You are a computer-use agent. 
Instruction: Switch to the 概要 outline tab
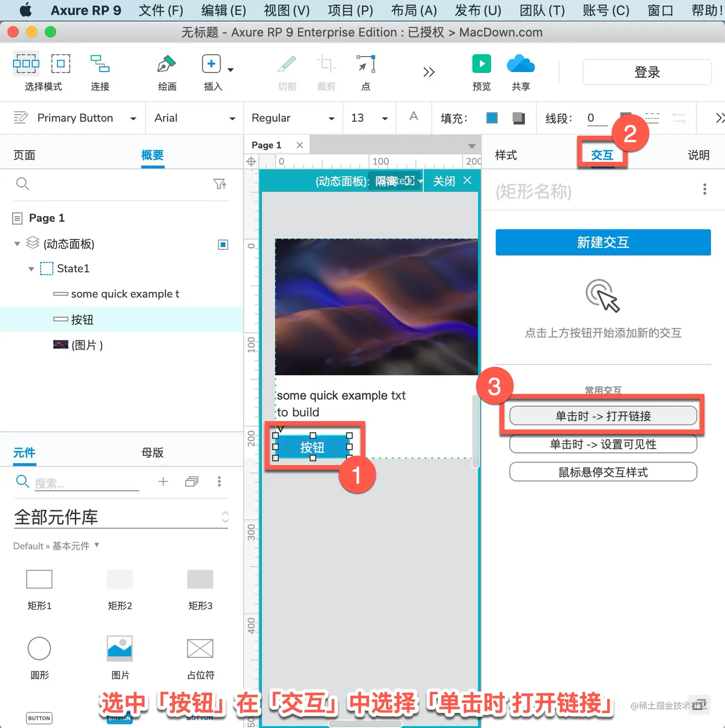coord(152,155)
